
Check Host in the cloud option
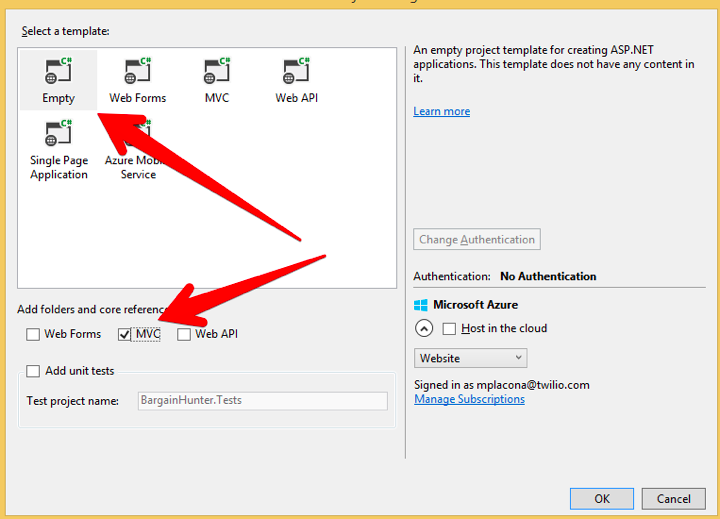[449, 329]
